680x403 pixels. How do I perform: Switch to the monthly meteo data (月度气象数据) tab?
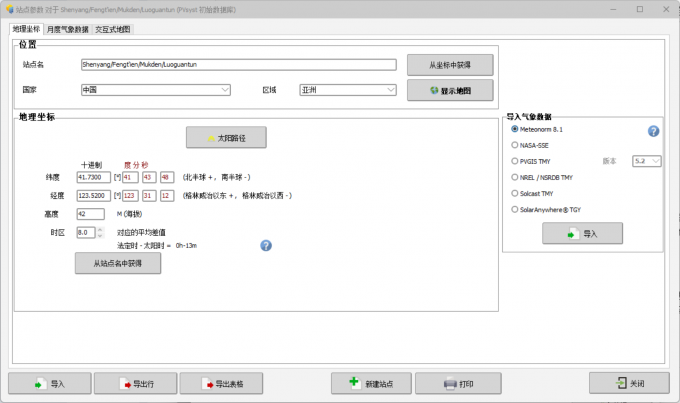click(x=68, y=29)
